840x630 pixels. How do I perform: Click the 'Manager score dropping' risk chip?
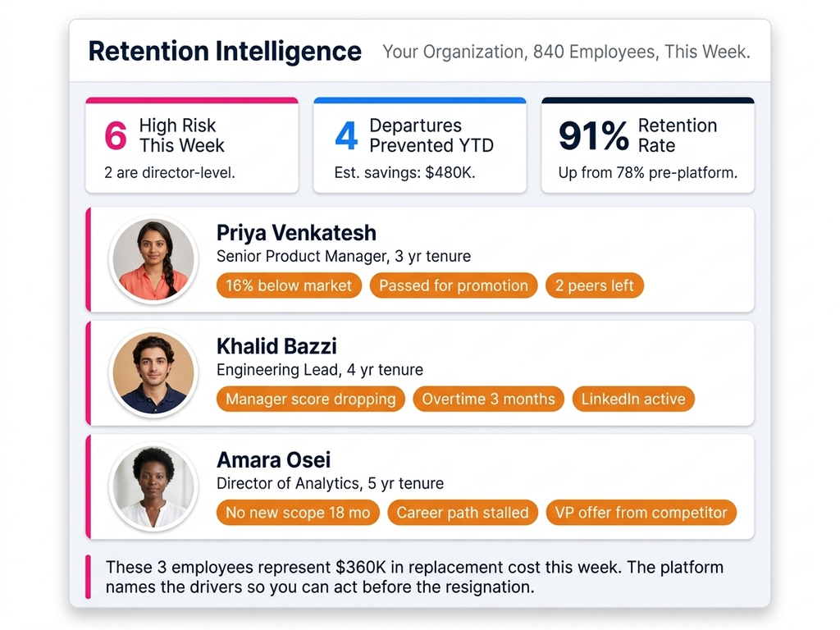(x=310, y=399)
